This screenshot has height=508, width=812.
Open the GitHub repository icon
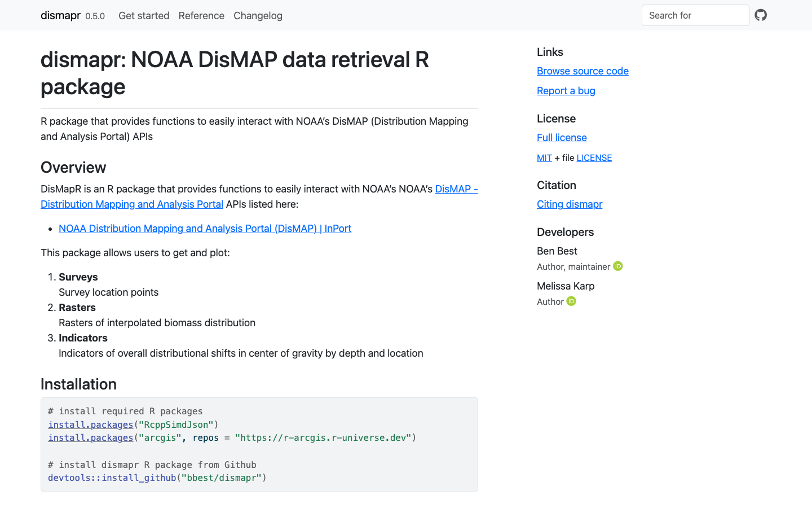pyautogui.click(x=761, y=15)
